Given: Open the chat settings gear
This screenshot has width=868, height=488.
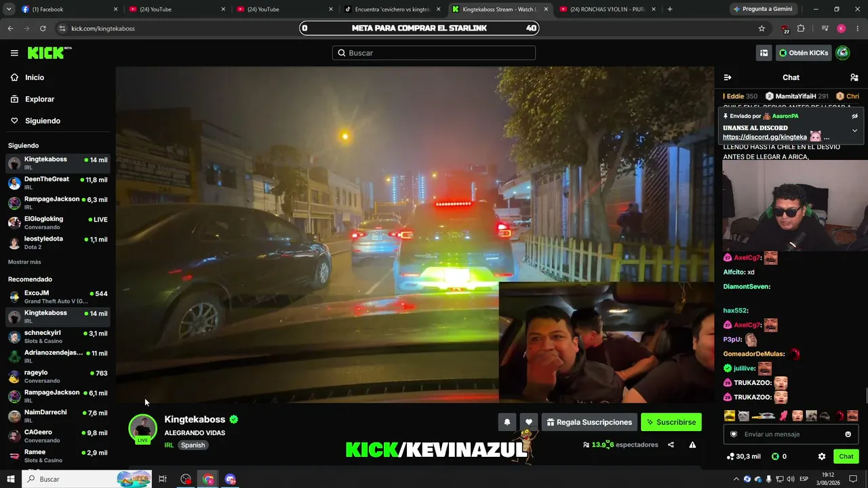Looking at the screenshot, I should (x=822, y=456).
